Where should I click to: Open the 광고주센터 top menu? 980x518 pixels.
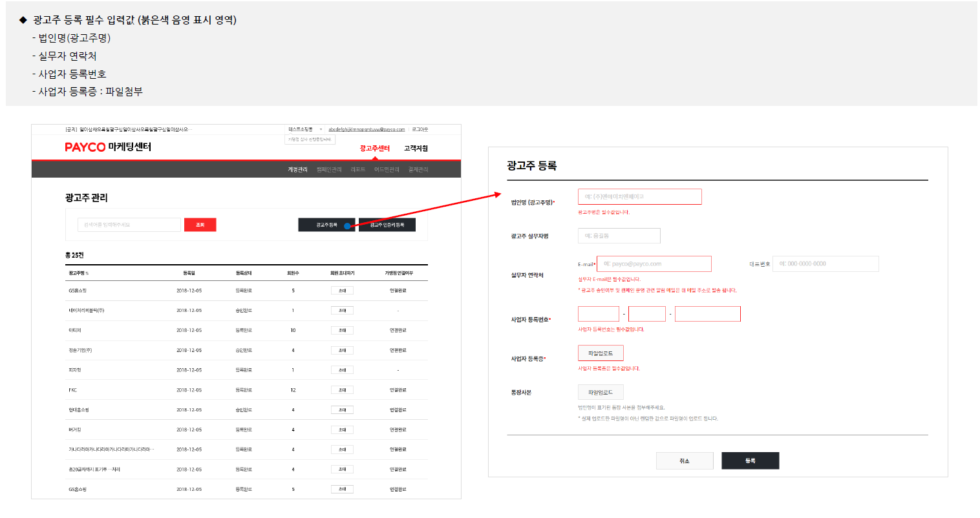(x=374, y=149)
